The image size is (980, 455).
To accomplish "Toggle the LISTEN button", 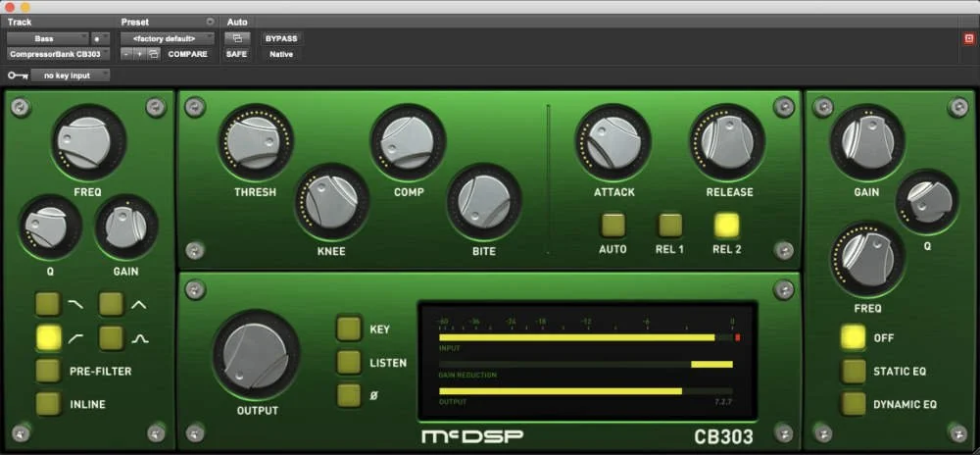I will tap(349, 362).
